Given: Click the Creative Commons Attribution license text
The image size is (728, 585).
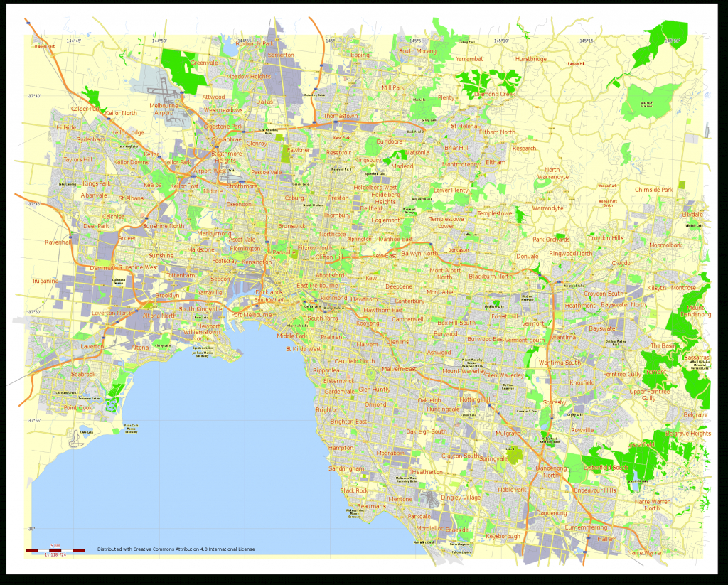Looking at the screenshot, I should pyautogui.click(x=176, y=549).
